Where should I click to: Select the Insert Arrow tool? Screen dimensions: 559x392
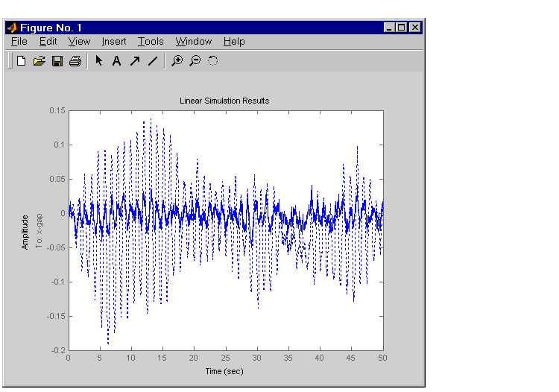click(135, 61)
